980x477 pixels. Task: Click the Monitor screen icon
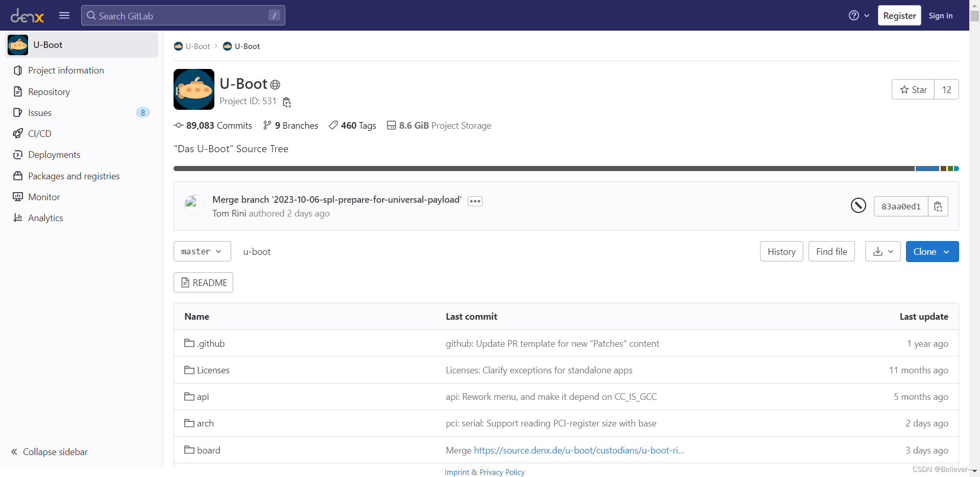point(18,197)
